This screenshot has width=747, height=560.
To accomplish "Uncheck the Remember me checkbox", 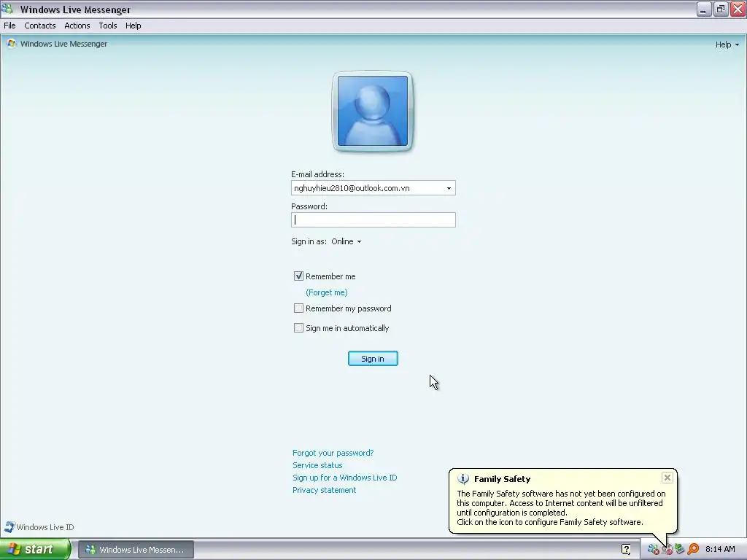I will coord(298,276).
